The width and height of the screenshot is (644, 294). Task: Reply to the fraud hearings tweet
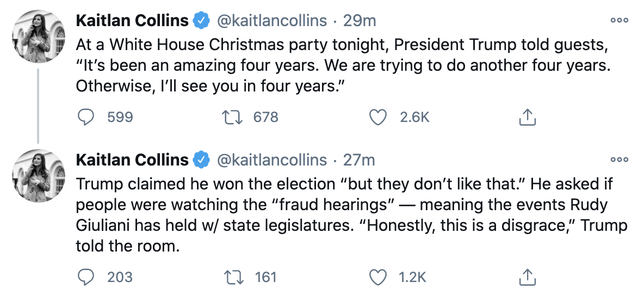click(86, 277)
